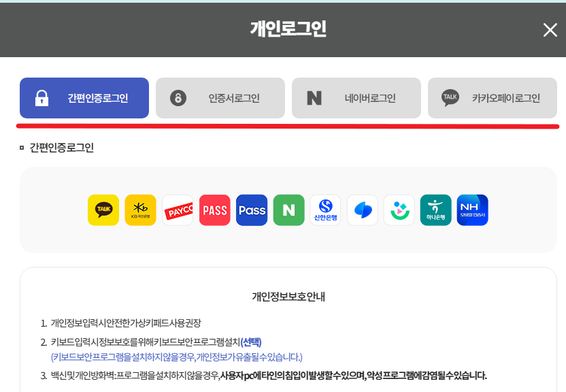The width and height of the screenshot is (566, 392).
Task: Click item 1 about virtual keypad recommendation
Action: [x=126, y=323]
